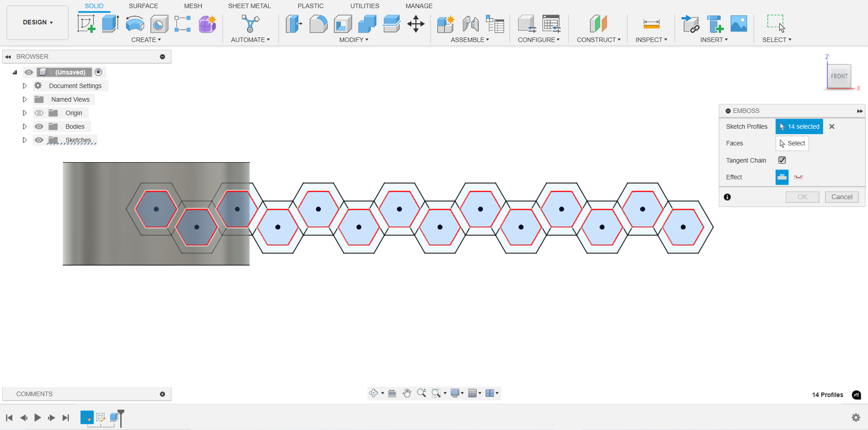Select the New Component tool
868x430 pixels.
point(446,23)
